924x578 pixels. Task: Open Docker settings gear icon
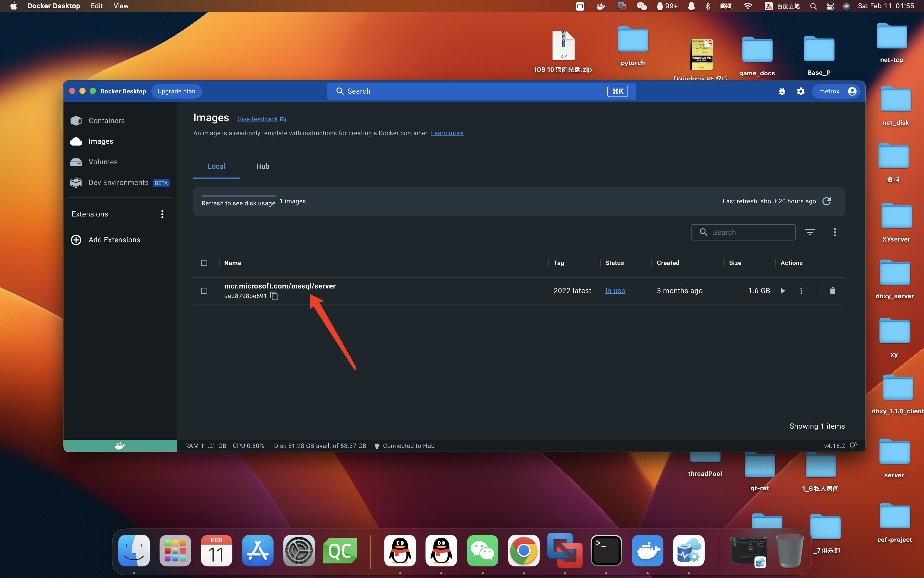[801, 91]
